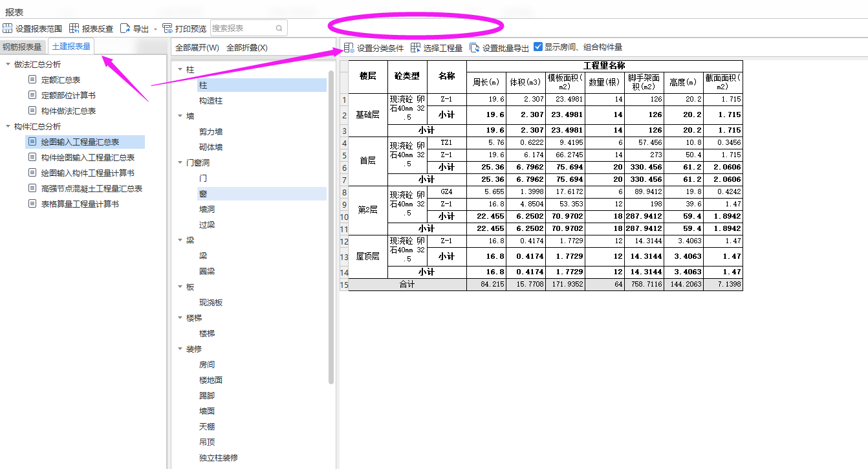Screen dimensions: 868x469
Task: Click 设置报表范围 label
Action: pos(39,29)
